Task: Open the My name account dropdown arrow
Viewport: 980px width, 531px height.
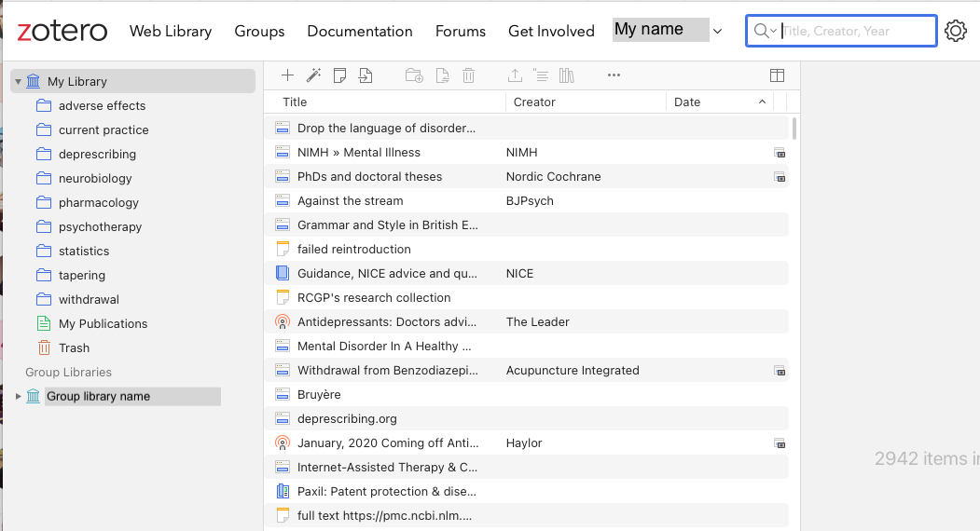Action: pyautogui.click(x=717, y=32)
